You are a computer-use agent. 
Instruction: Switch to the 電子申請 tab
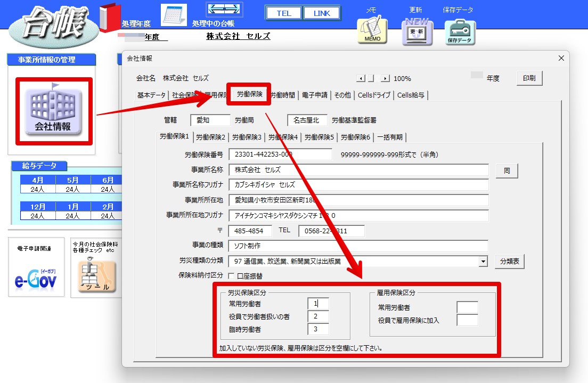click(315, 95)
